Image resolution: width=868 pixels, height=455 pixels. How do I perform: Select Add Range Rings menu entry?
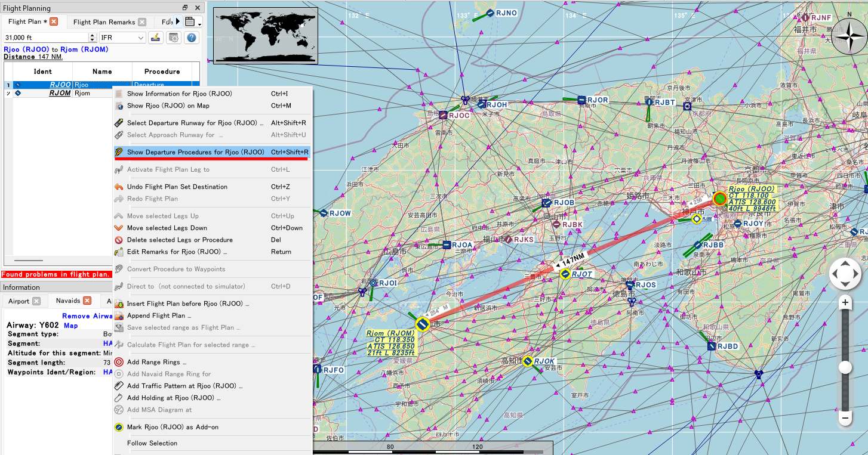156,362
